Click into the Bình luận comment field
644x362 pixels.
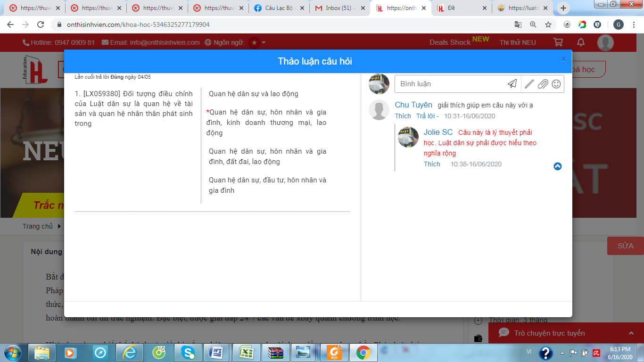click(450, 84)
